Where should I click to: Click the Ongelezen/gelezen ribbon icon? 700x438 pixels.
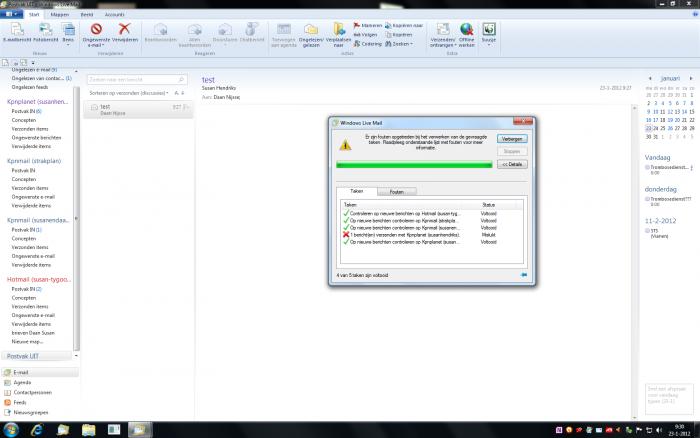coord(311,29)
